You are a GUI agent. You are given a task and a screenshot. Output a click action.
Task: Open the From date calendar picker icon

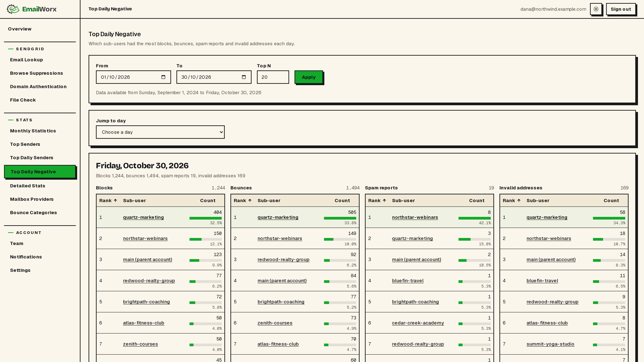(x=163, y=77)
